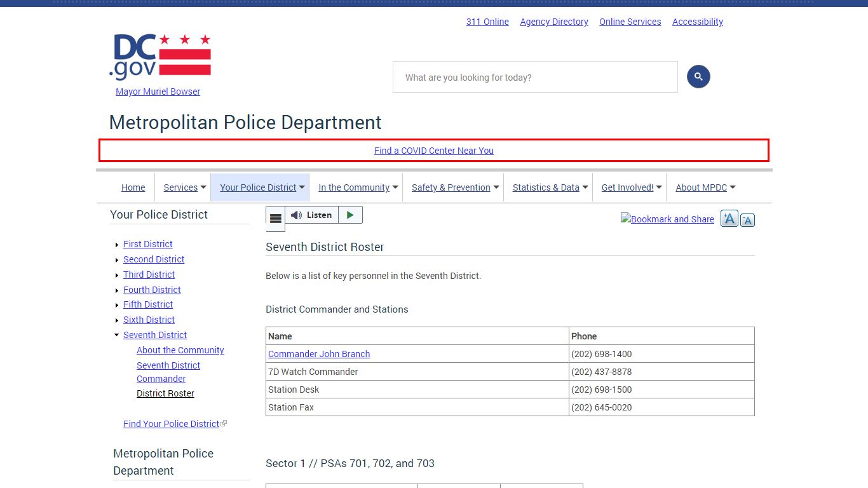Focus the 'What are you looking for today?' search field
868x488 pixels.
pyautogui.click(x=535, y=77)
